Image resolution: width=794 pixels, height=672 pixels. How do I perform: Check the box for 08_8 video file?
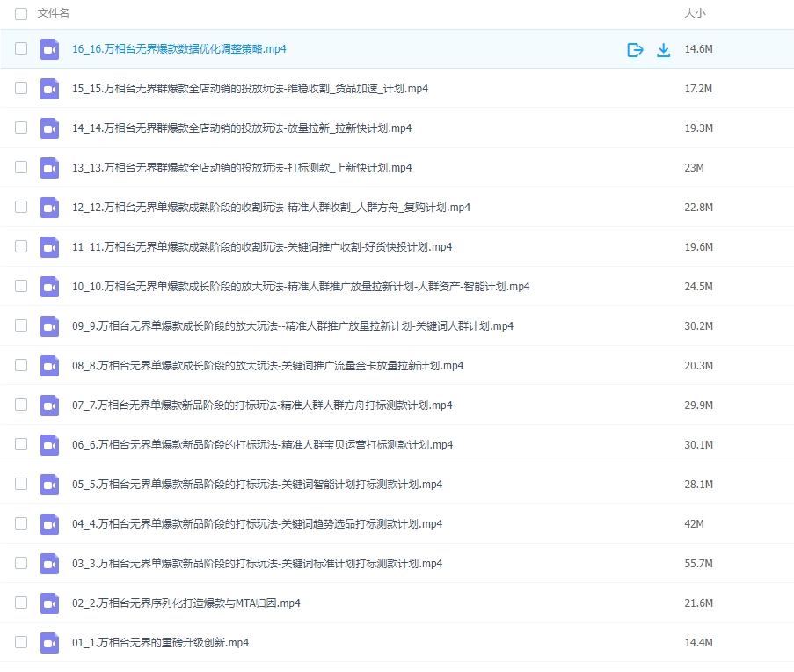point(21,366)
